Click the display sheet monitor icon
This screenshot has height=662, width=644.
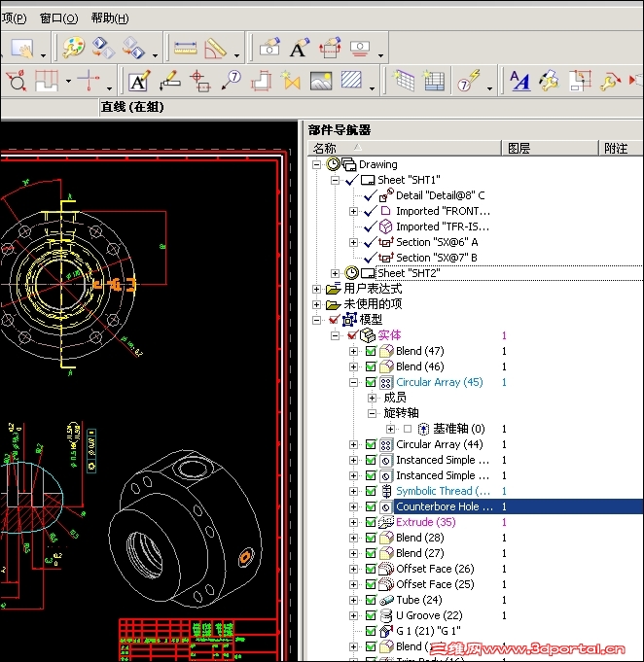pos(360,48)
